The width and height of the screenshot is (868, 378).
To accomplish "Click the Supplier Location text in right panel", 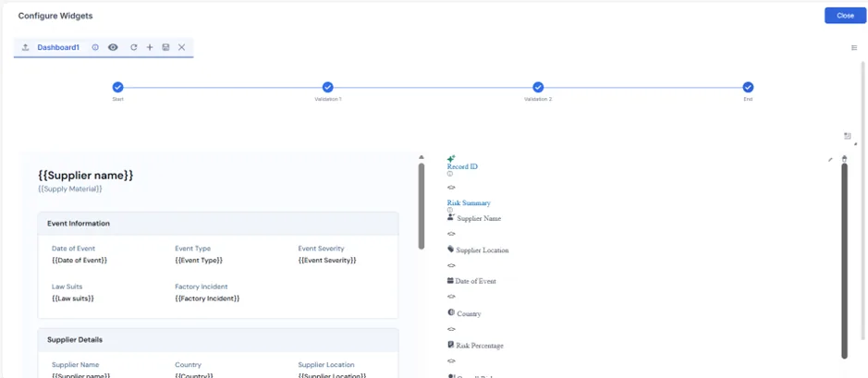I will click(x=483, y=250).
